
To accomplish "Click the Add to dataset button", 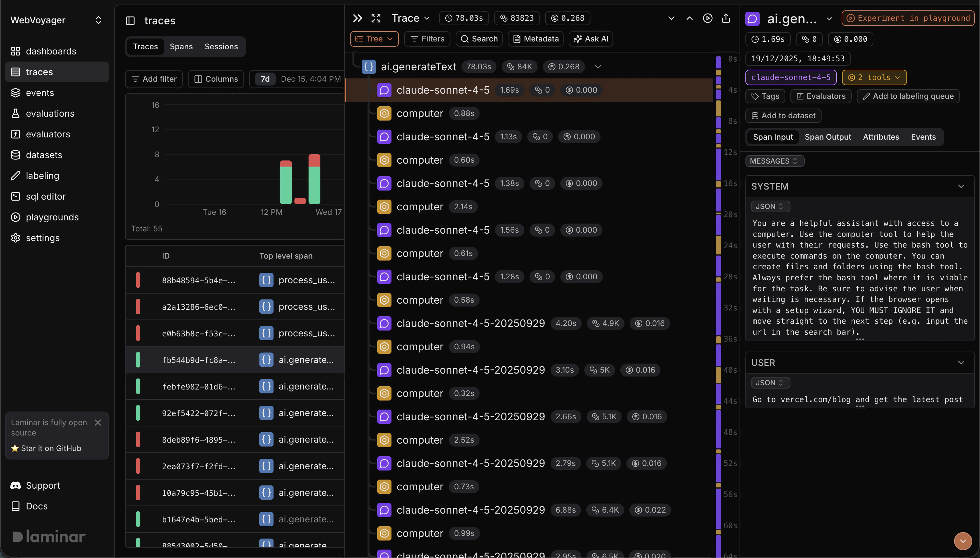I will (x=783, y=115).
